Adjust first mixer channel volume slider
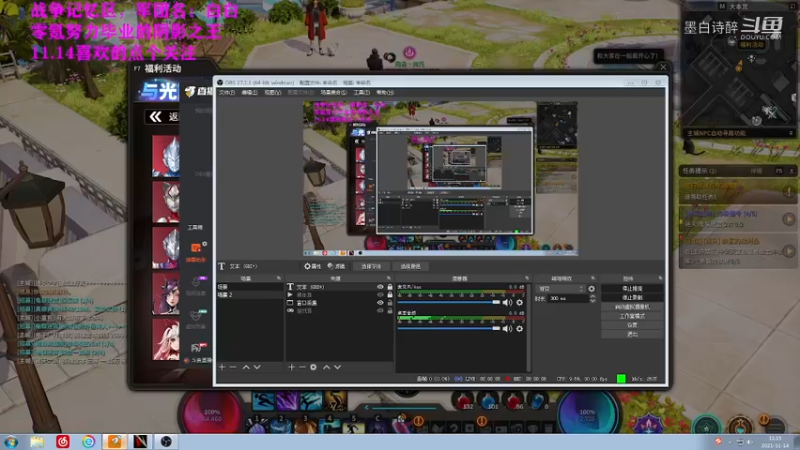 pyautogui.click(x=449, y=303)
